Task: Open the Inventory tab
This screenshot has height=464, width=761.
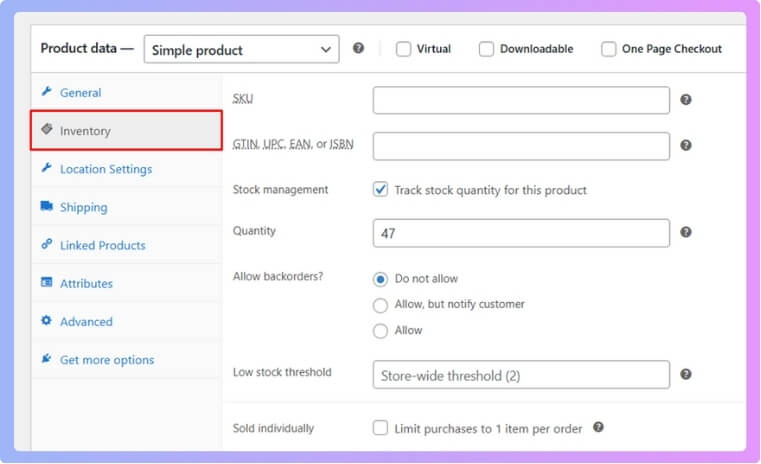Action: coord(126,130)
